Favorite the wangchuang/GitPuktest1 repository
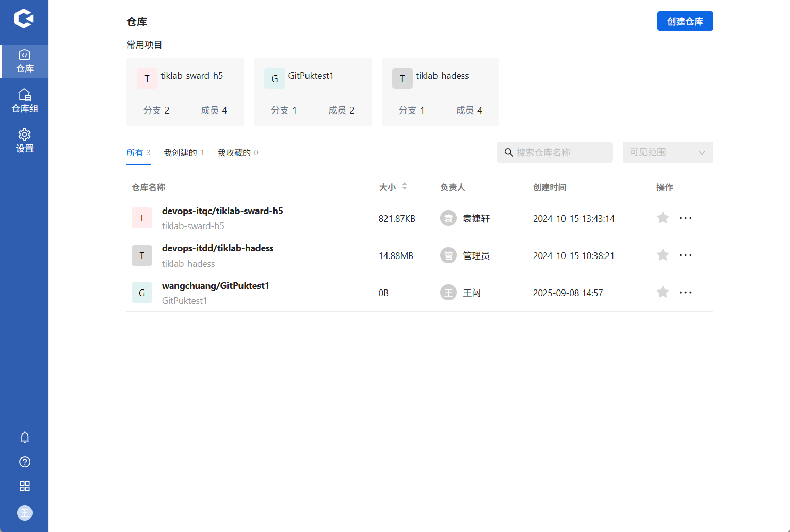This screenshot has width=790, height=532. 663,292
